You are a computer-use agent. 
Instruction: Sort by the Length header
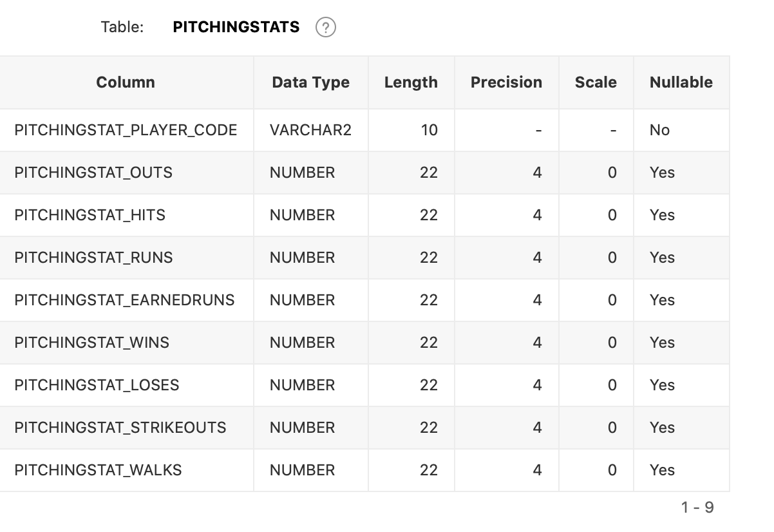point(411,82)
